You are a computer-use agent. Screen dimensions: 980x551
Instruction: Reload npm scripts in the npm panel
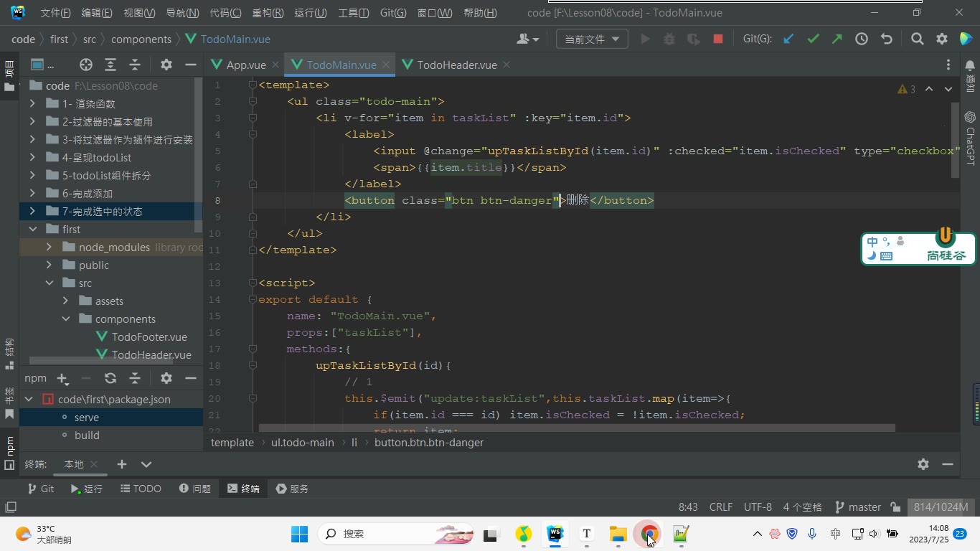coord(110,378)
